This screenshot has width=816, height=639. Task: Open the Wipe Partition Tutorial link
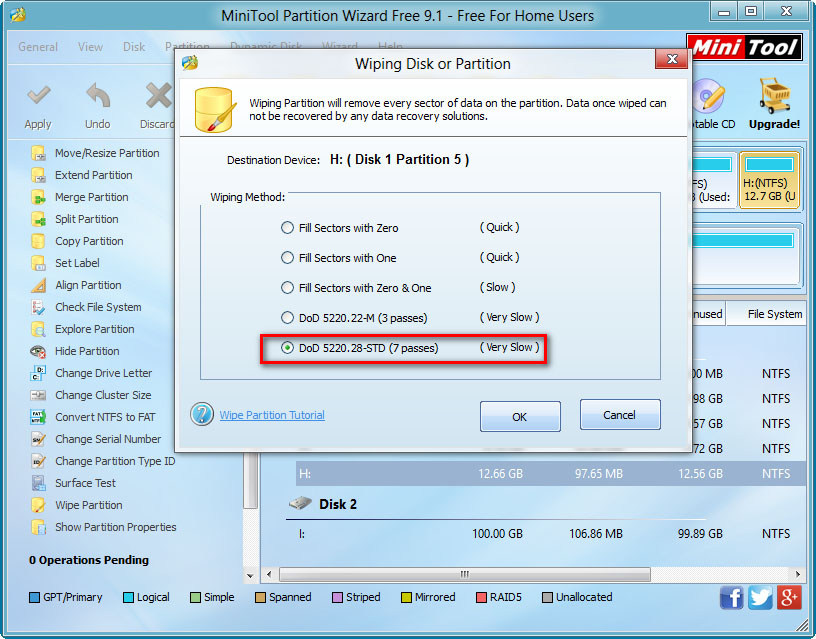tap(272, 415)
